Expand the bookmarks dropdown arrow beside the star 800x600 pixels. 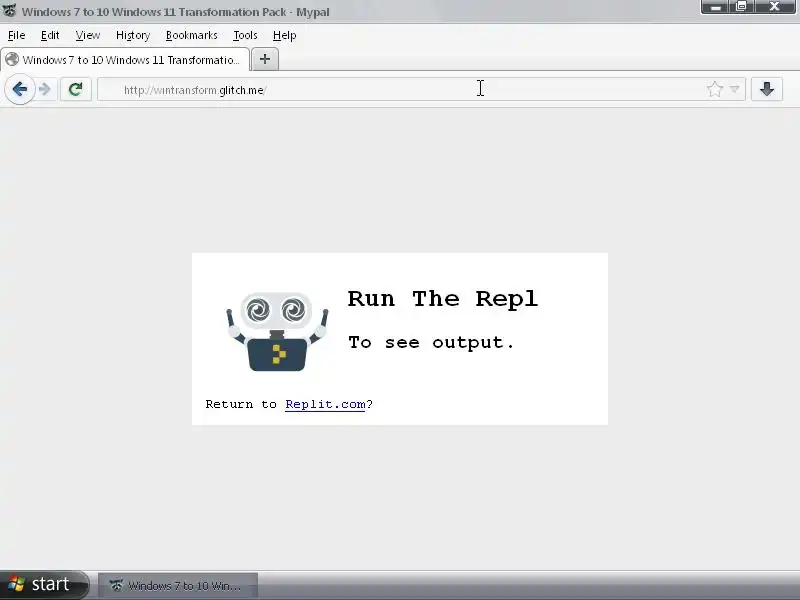pyautogui.click(x=734, y=89)
